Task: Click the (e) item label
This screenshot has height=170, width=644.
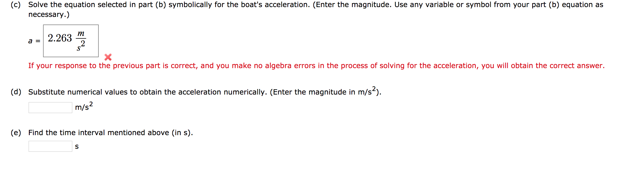Action: [x=16, y=132]
